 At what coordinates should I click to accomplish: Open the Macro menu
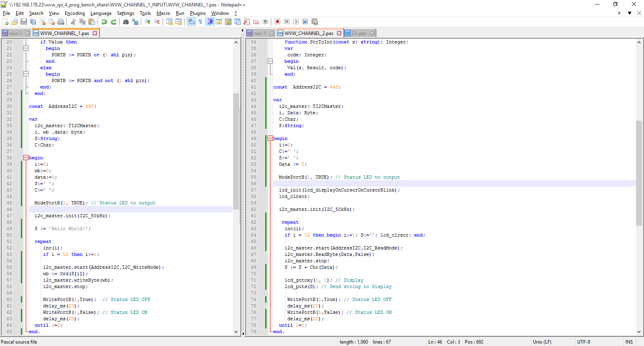pos(163,13)
